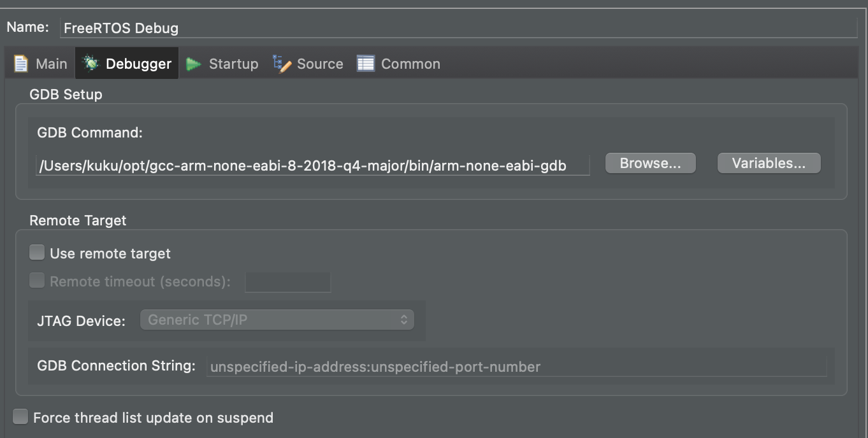Click the Debugger tab bug icon
This screenshot has width=868, height=438.
pyautogui.click(x=92, y=63)
